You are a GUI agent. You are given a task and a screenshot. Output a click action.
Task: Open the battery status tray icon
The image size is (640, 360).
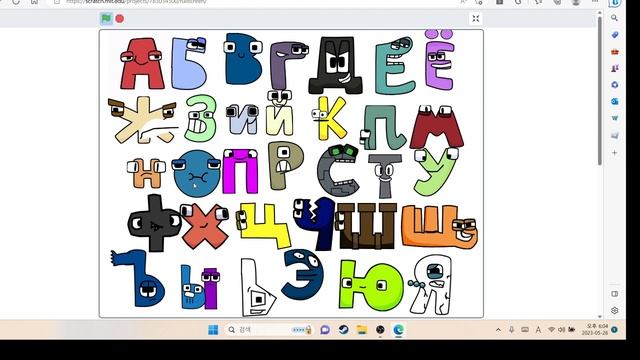pyautogui.click(x=572, y=330)
